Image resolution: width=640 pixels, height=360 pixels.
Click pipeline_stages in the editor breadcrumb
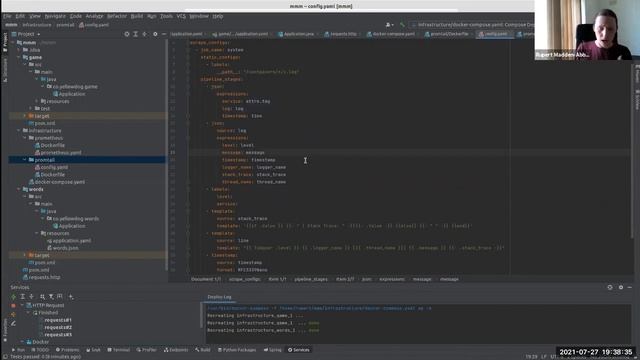(x=311, y=280)
